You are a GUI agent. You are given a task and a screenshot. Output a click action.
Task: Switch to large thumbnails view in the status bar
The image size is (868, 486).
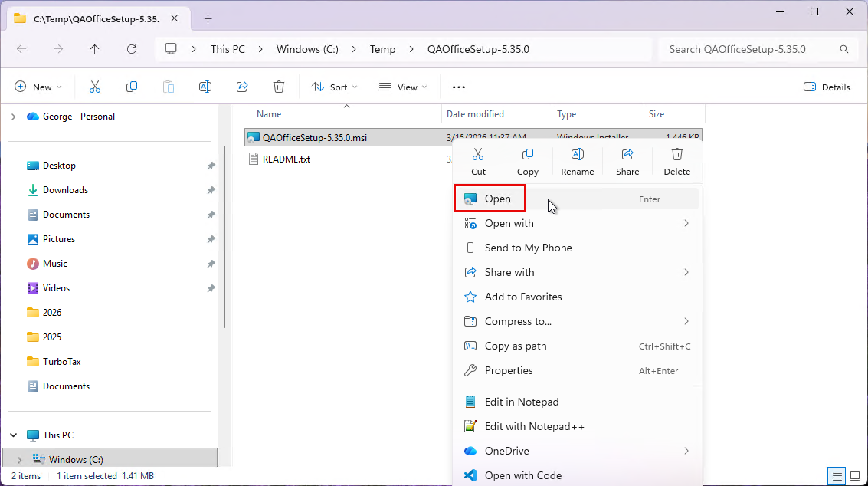[x=854, y=476]
